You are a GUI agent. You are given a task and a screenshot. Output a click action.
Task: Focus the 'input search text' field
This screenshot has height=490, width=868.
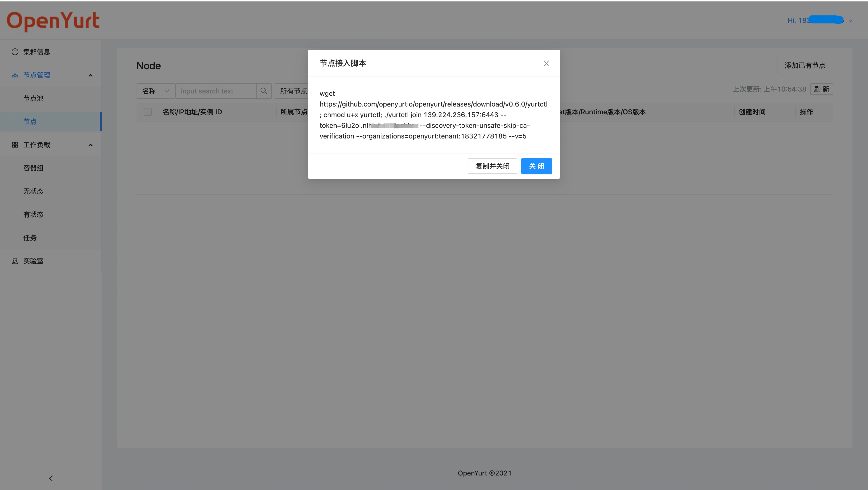point(216,91)
